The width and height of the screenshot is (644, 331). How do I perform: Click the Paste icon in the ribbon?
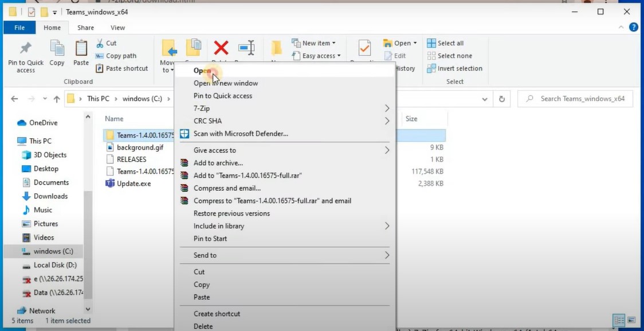point(80,49)
